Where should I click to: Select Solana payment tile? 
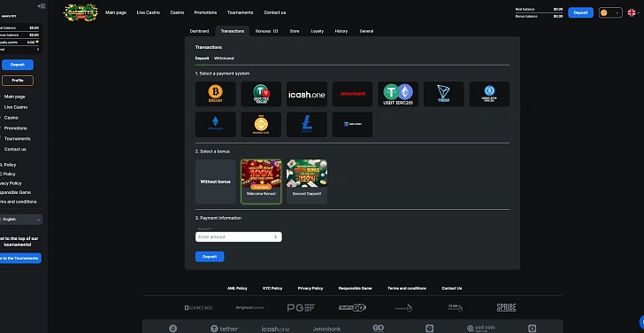pos(352,124)
